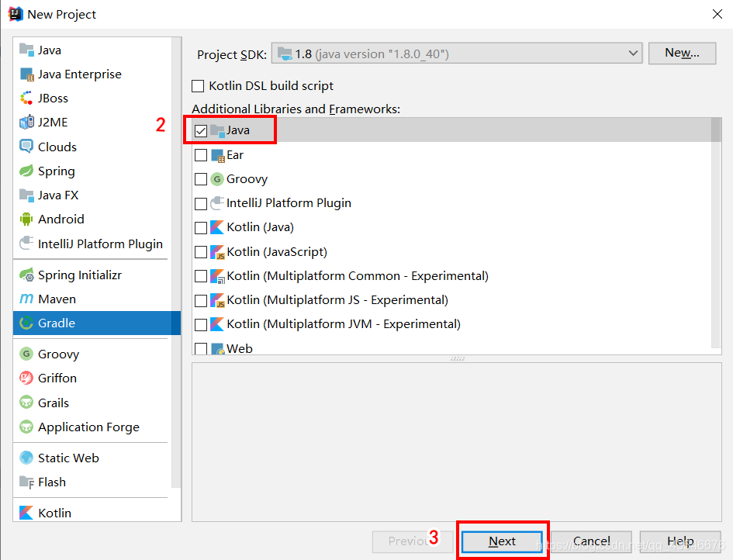Select the Java project type icon
Screen dimensions: 733x560
click(x=26, y=50)
